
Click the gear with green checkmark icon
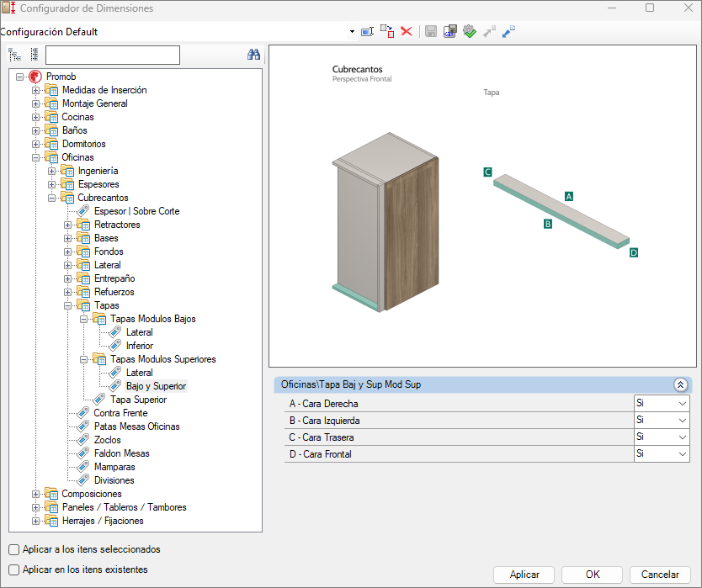(470, 31)
